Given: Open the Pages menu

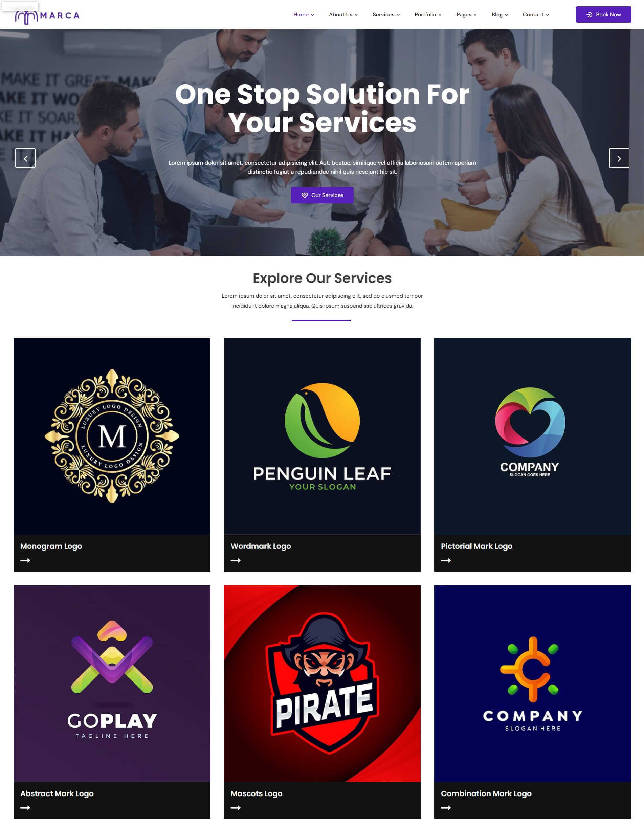Looking at the screenshot, I should click(x=466, y=15).
